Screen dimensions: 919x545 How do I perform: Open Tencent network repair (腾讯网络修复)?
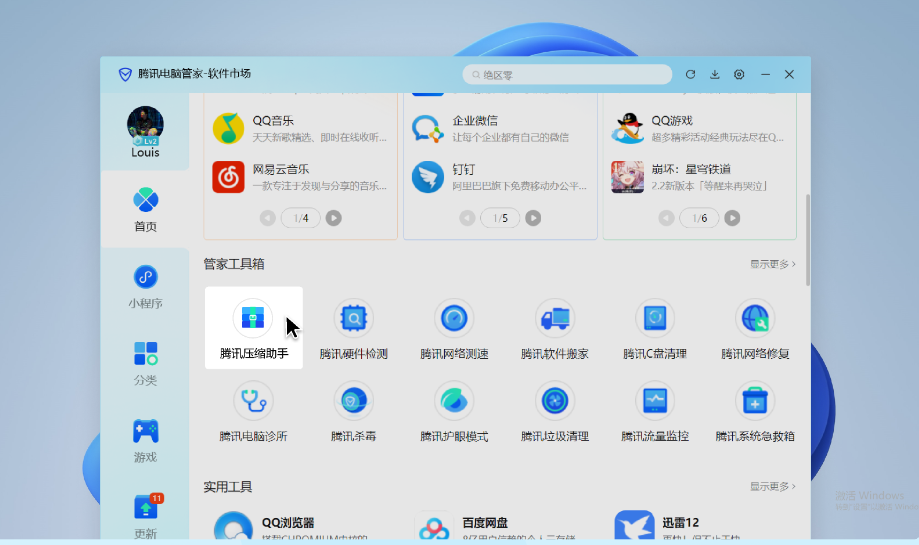[x=755, y=328]
